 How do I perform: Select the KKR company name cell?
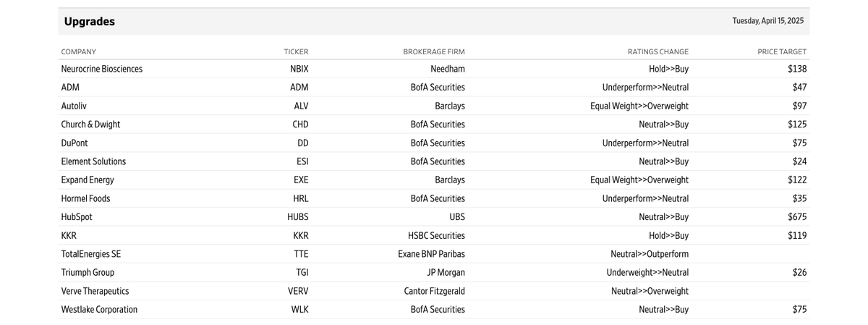pyautogui.click(x=69, y=236)
